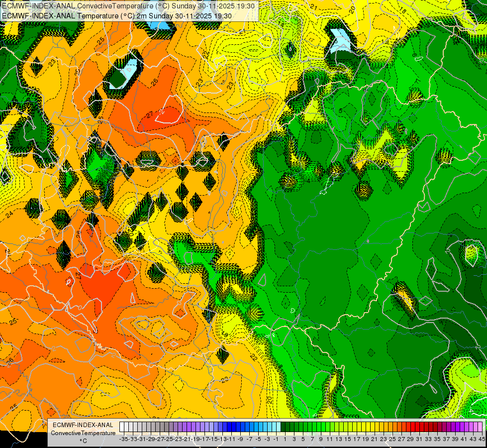Image resolution: width=487 pixels, height=448 pixels.
Task: Click the contour label '5' in the green area
Action: click(341, 111)
